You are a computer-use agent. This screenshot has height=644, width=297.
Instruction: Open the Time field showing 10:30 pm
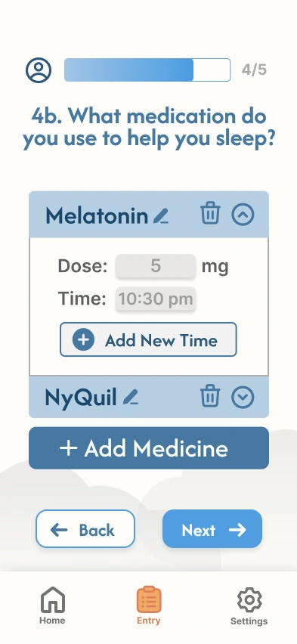(x=156, y=299)
